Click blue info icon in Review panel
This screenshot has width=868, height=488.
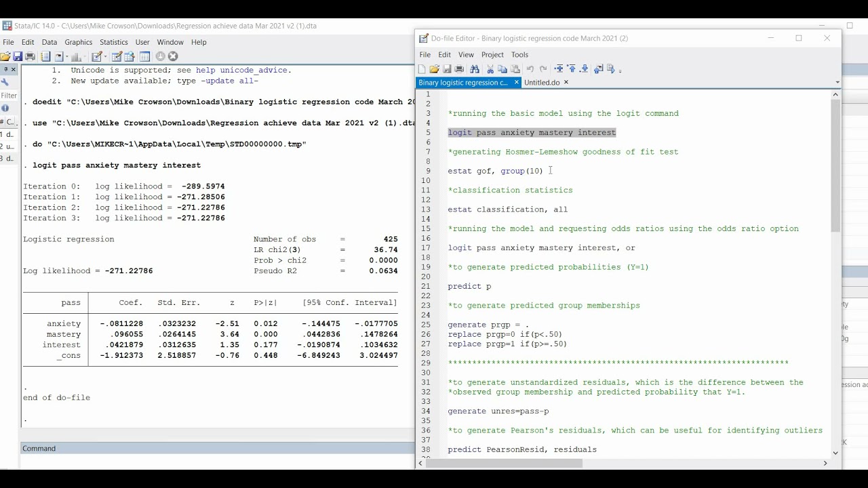tap(5, 108)
